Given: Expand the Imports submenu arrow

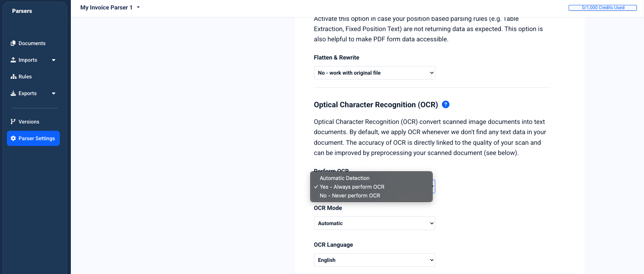Looking at the screenshot, I should pos(54,60).
